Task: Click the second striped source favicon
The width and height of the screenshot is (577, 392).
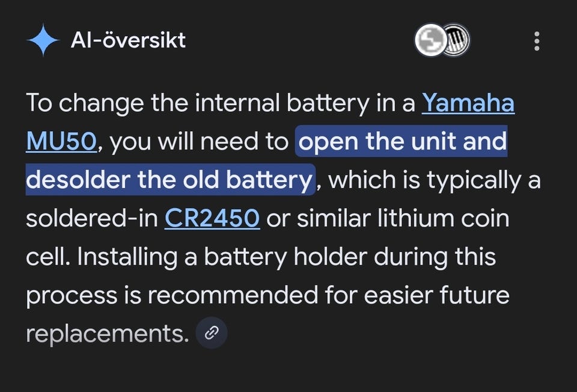Action: tap(456, 41)
